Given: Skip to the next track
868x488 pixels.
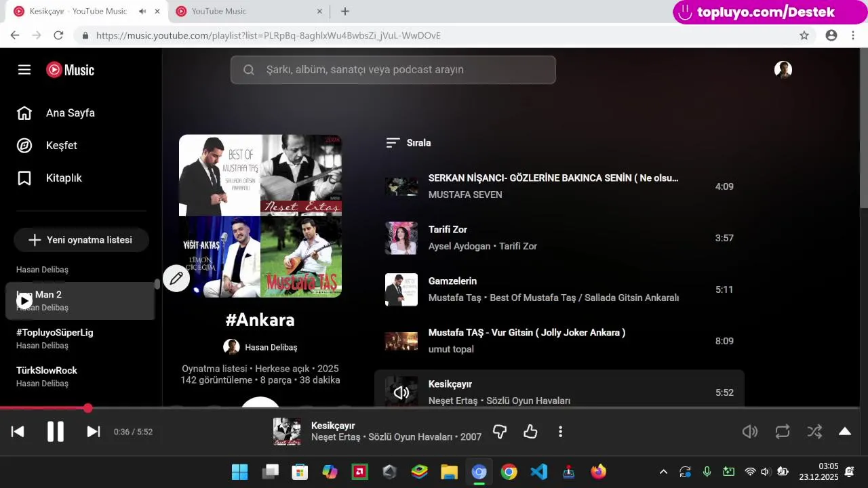Looking at the screenshot, I should [94, 432].
